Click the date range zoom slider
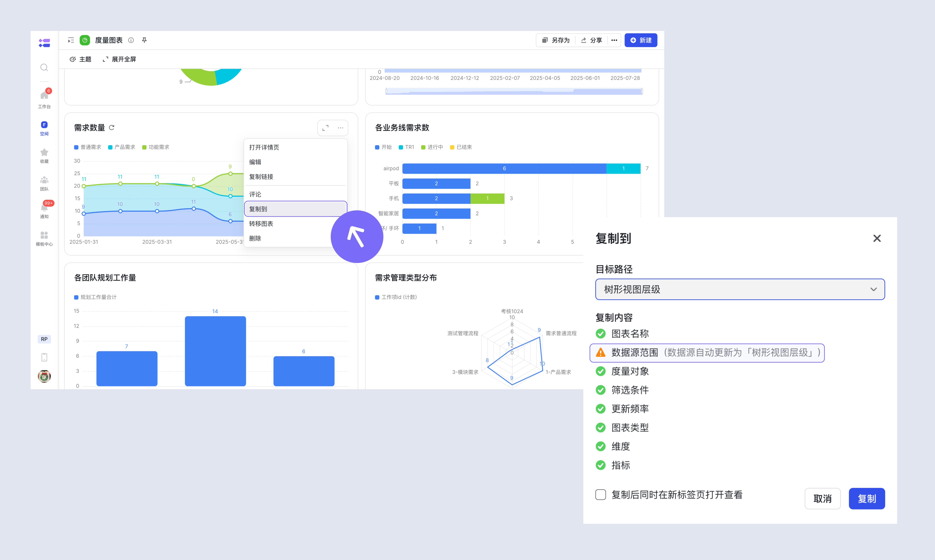 coord(514,91)
